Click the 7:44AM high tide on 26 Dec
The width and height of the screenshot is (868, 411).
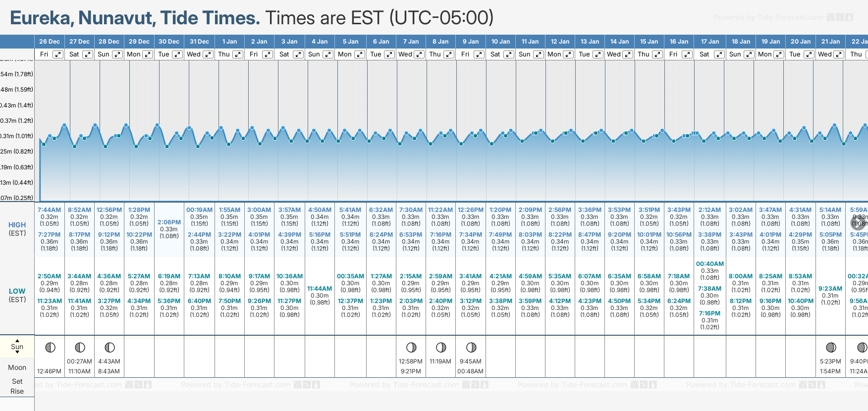[x=50, y=210]
